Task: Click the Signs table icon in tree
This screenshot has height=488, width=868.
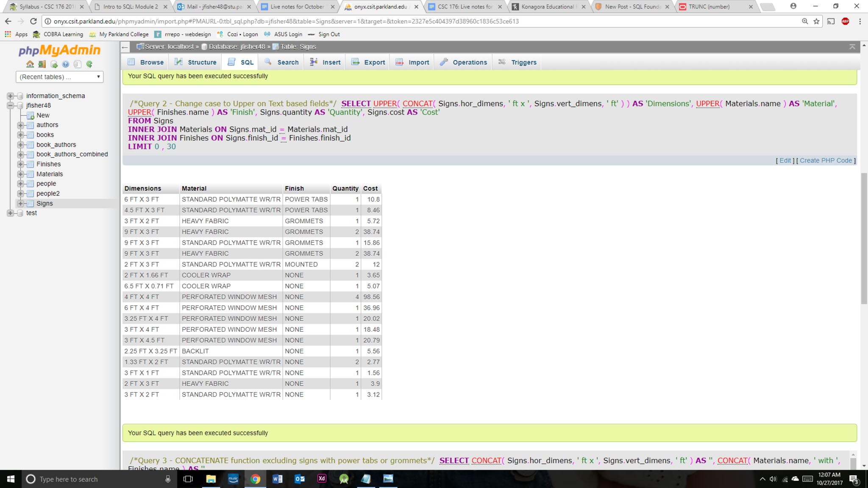Action: 31,204
